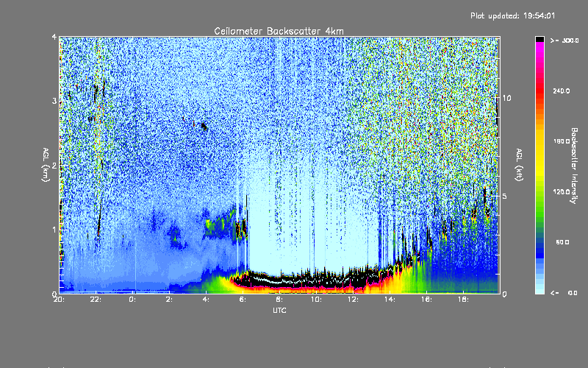This screenshot has height=368, width=588.
Task: Click the black cloud blob near 3 km at 4:00
Action: [204, 126]
